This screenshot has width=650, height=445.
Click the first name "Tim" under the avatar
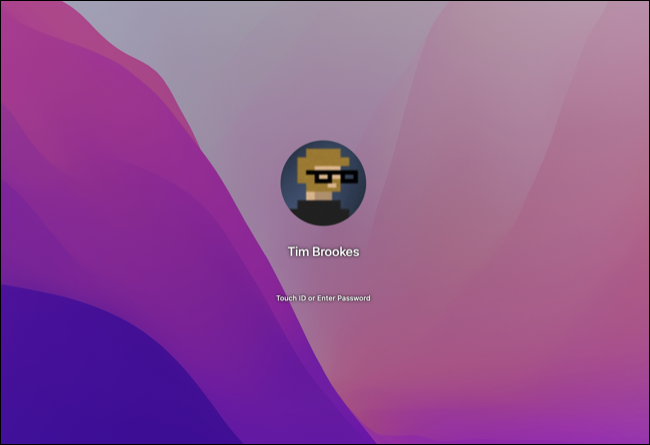pos(297,252)
